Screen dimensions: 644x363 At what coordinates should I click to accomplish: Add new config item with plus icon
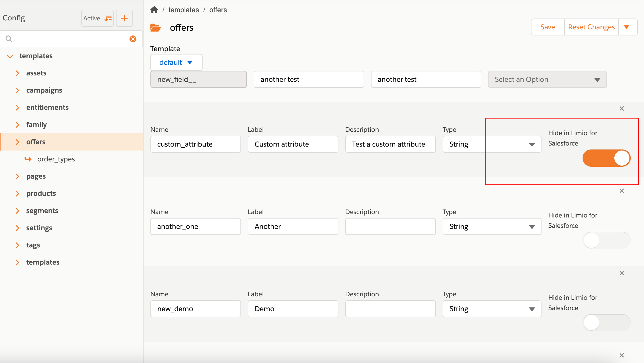coord(124,18)
